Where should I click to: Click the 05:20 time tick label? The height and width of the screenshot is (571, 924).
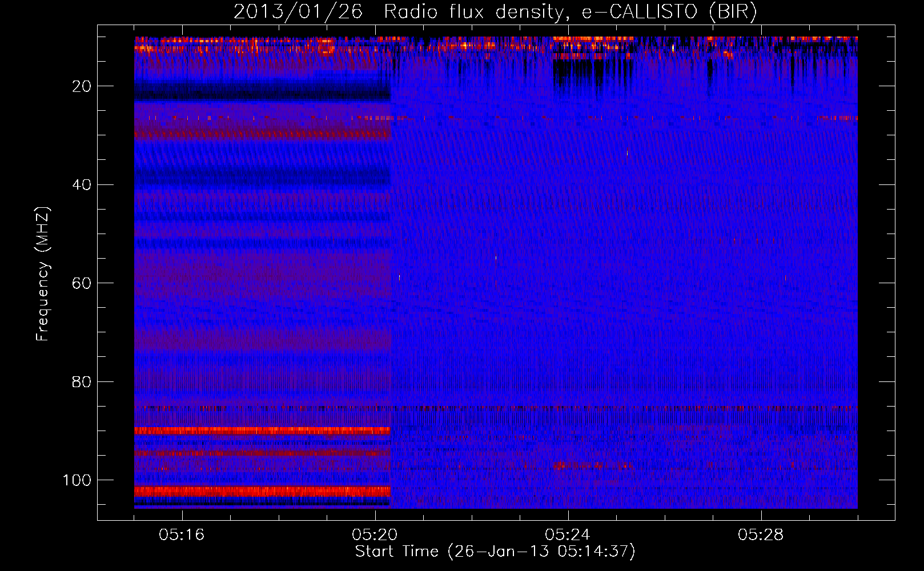[x=375, y=535]
